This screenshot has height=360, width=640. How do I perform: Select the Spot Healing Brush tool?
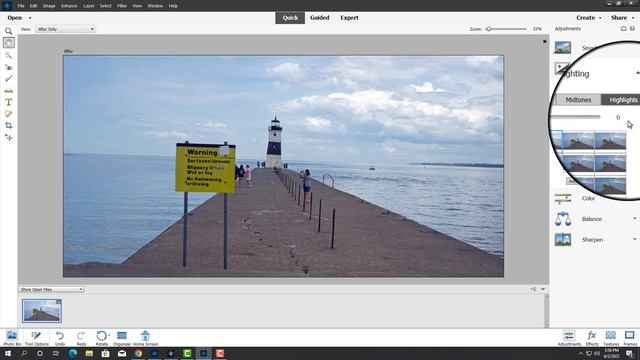9,114
